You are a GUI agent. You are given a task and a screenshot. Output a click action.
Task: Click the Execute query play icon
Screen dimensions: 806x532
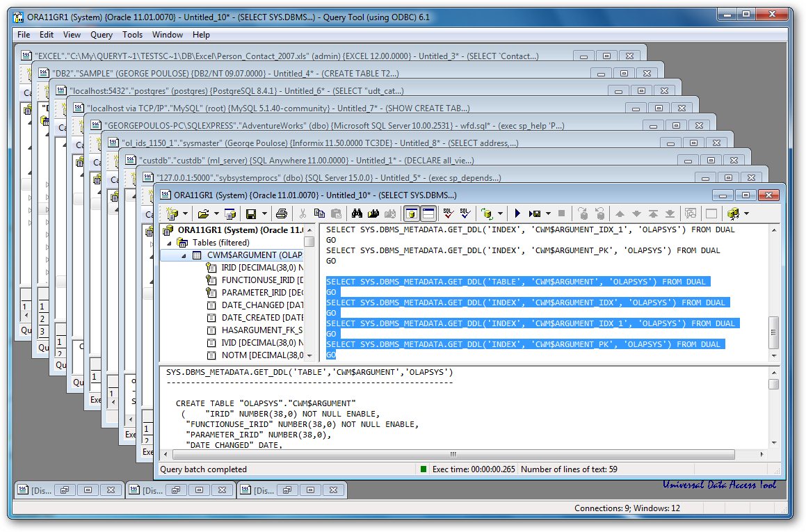(517, 213)
